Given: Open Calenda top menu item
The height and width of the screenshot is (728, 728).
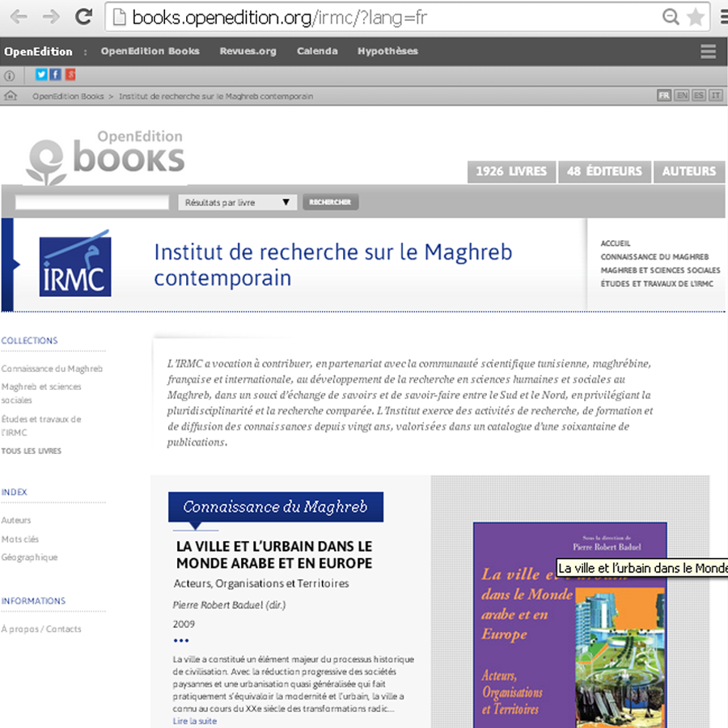Looking at the screenshot, I should [317, 51].
